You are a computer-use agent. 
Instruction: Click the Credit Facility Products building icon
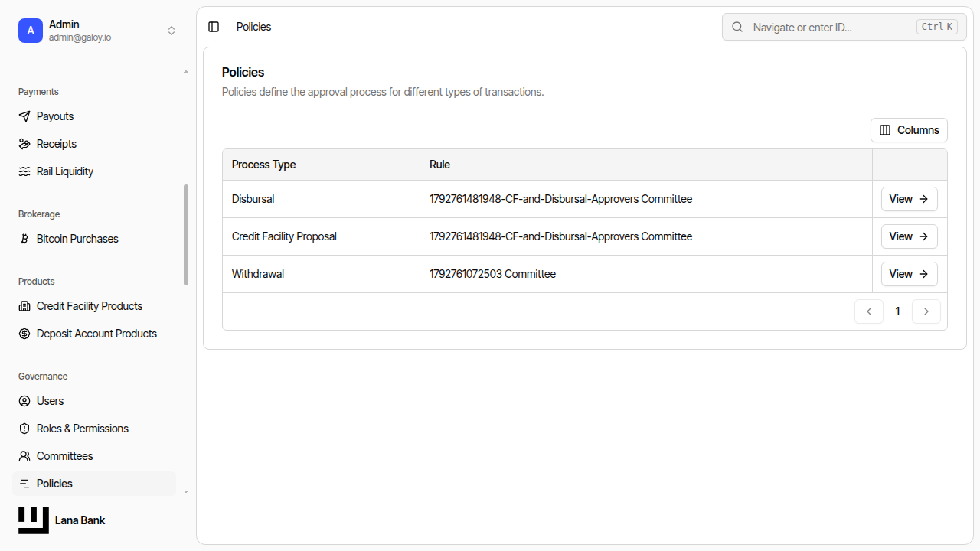point(24,306)
